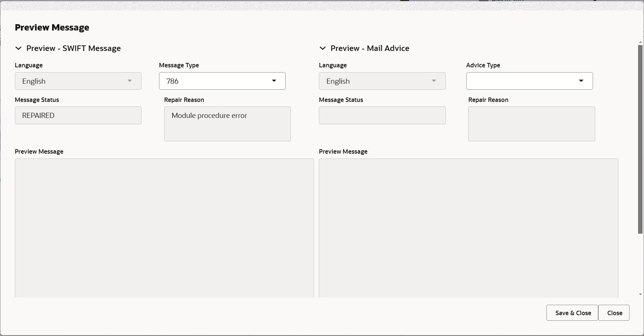Open the Advice Type dropdown
The image size is (644, 336).
529,81
